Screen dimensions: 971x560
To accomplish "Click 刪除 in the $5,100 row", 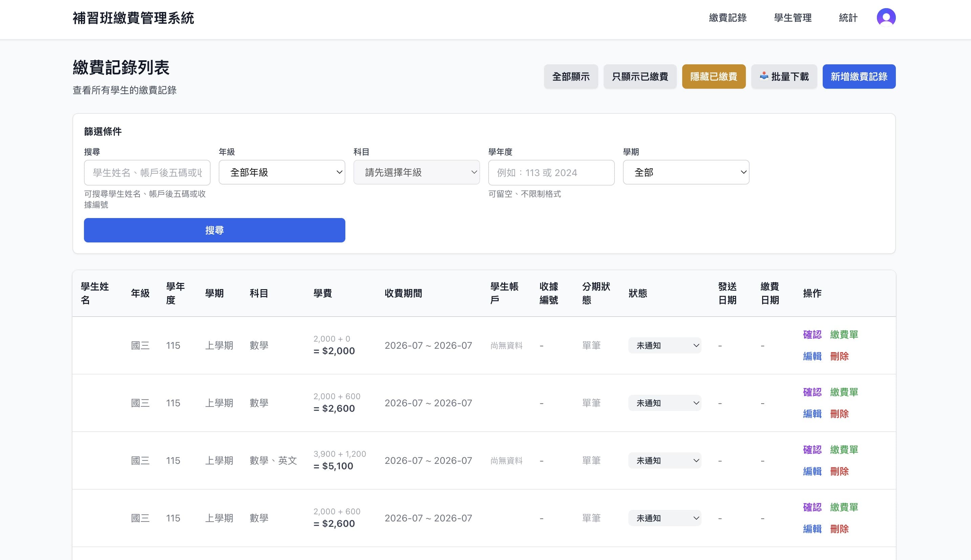I will point(839,471).
